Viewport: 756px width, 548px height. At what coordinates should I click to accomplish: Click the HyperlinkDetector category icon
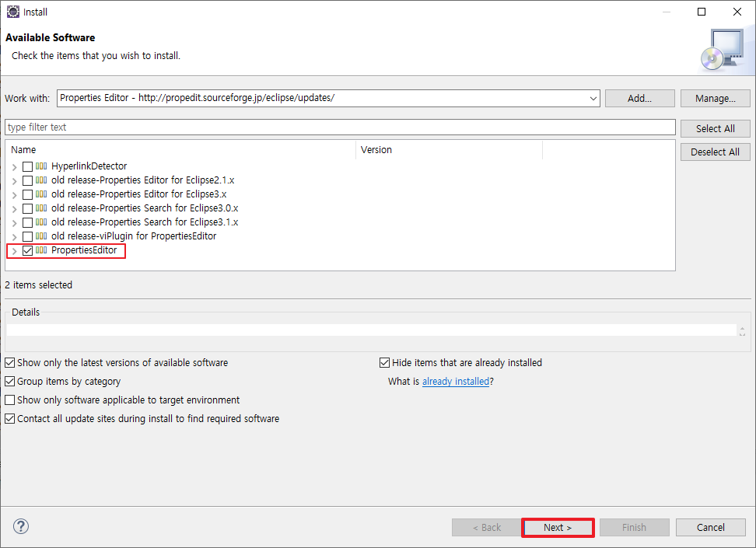click(x=41, y=166)
